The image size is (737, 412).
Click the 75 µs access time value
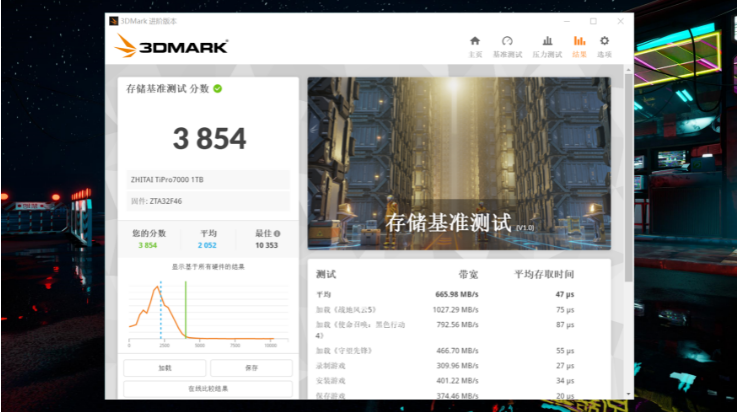[565, 310]
